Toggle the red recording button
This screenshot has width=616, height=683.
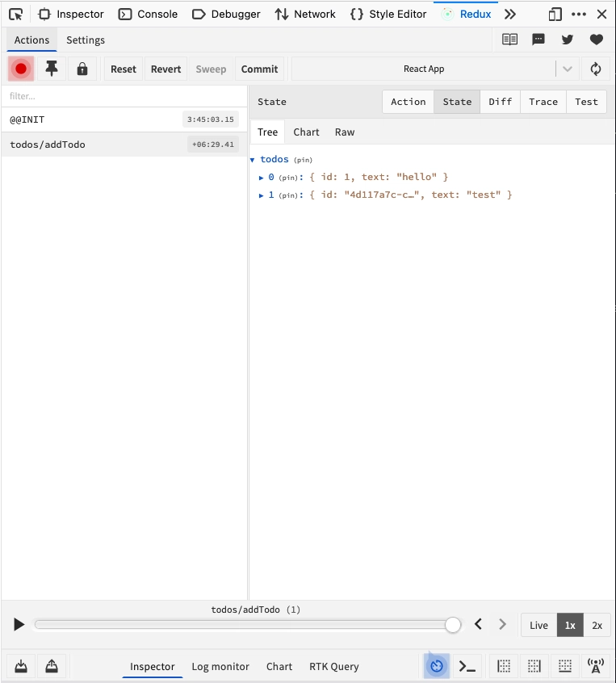[21, 69]
